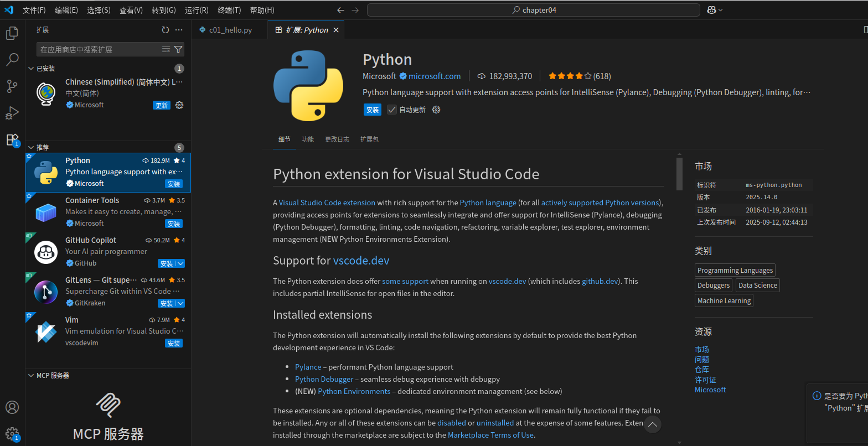Open the 终端(T) menu
This screenshot has width=868, height=446.
point(229,10)
